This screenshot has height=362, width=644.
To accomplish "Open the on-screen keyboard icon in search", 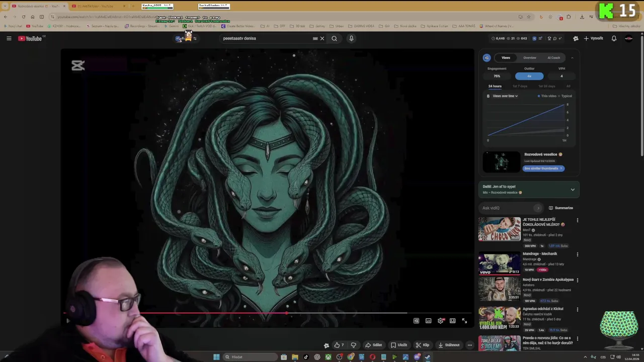I will (315, 38).
